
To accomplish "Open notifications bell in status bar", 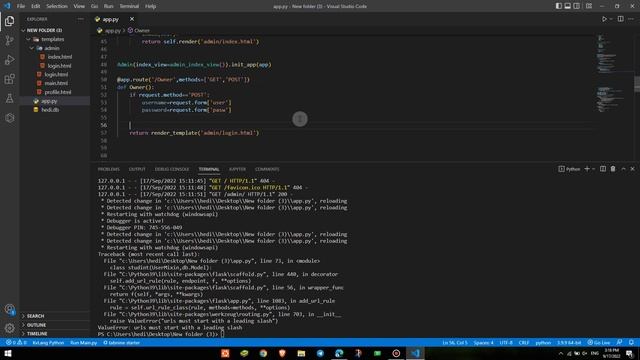I will 631,342.
